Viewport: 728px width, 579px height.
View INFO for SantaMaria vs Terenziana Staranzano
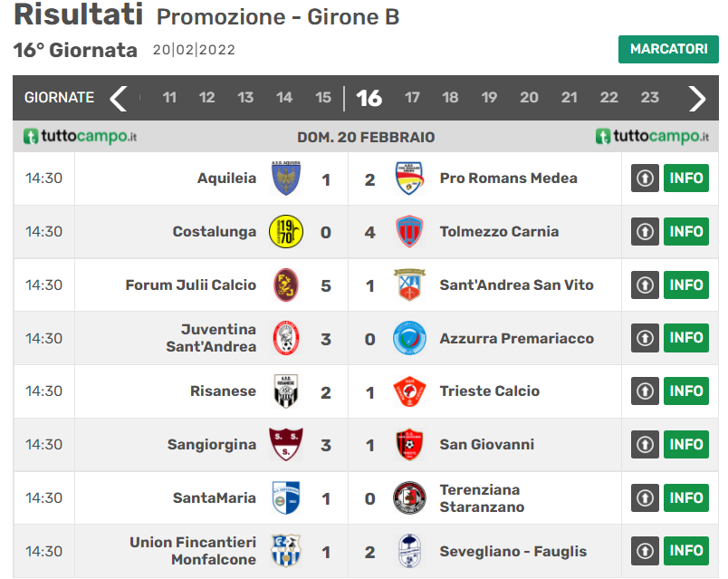686,497
